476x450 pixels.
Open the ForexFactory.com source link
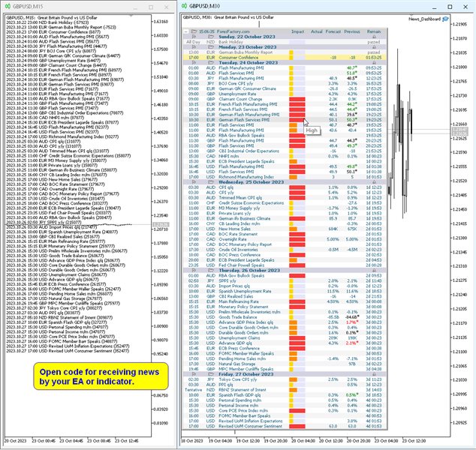pos(233,31)
